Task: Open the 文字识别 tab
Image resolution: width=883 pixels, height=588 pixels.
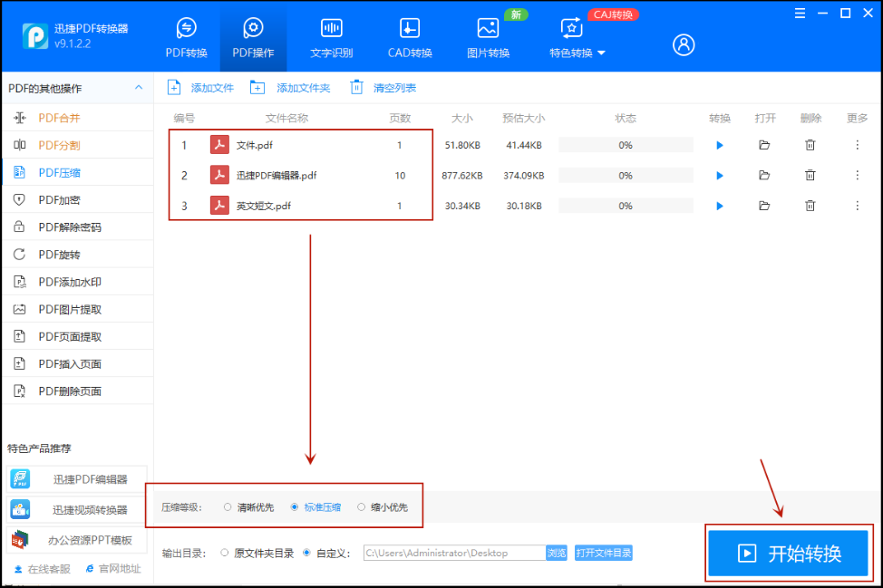Action: pyautogui.click(x=331, y=38)
